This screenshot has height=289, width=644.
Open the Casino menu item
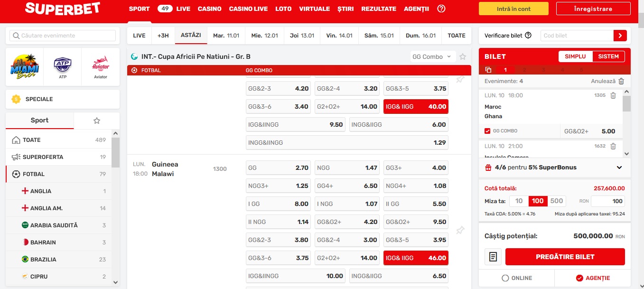210,9
